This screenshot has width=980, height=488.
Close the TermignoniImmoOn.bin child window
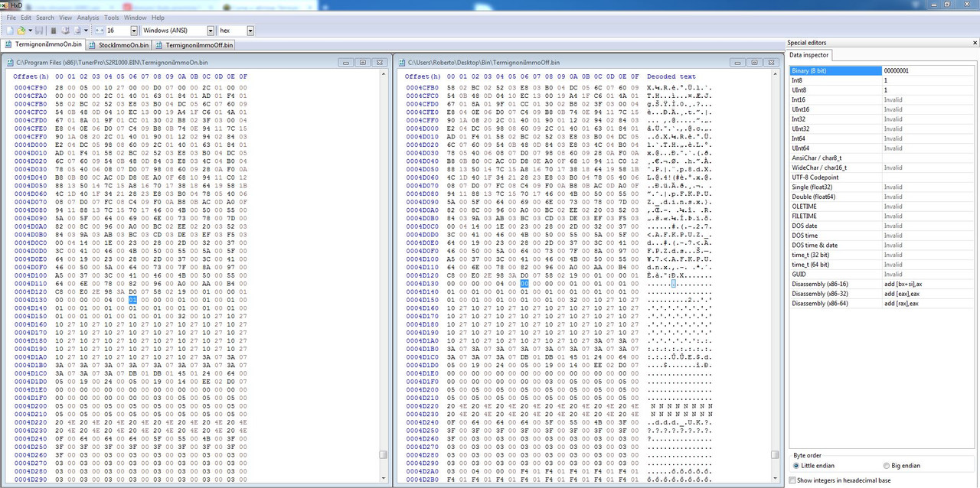click(x=378, y=62)
